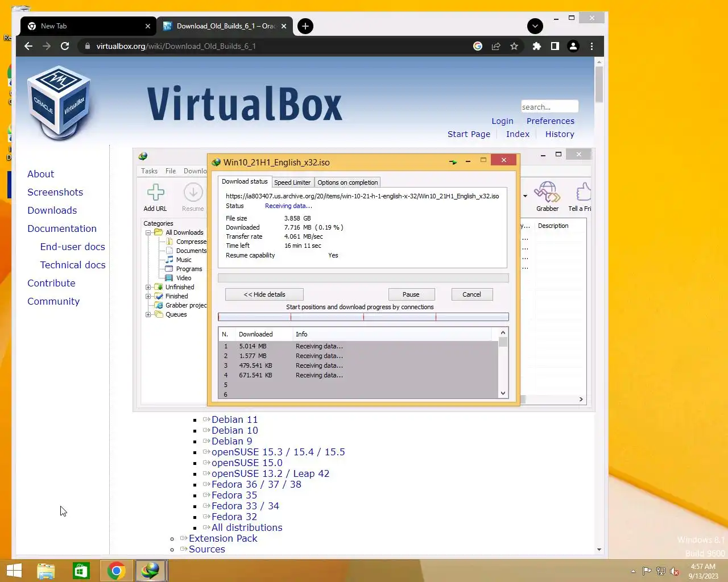Open the Fedora 35 link
The height and width of the screenshot is (582, 728).
(234, 495)
